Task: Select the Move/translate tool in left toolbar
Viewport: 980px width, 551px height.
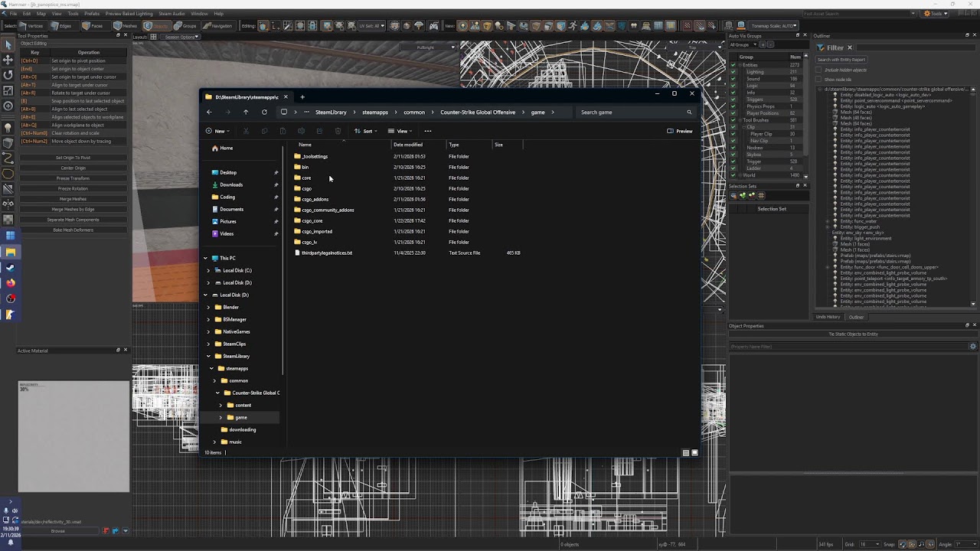Action: pyautogui.click(x=8, y=59)
